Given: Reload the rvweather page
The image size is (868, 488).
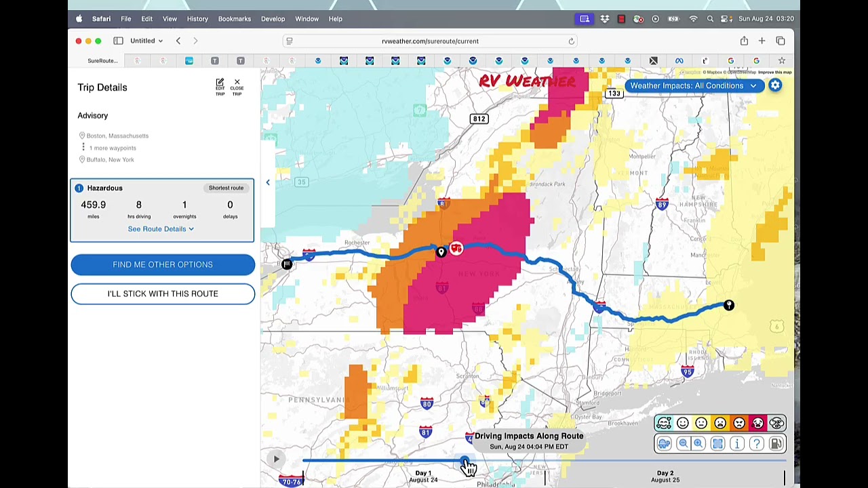Looking at the screenshot, I should click(571, 41).
